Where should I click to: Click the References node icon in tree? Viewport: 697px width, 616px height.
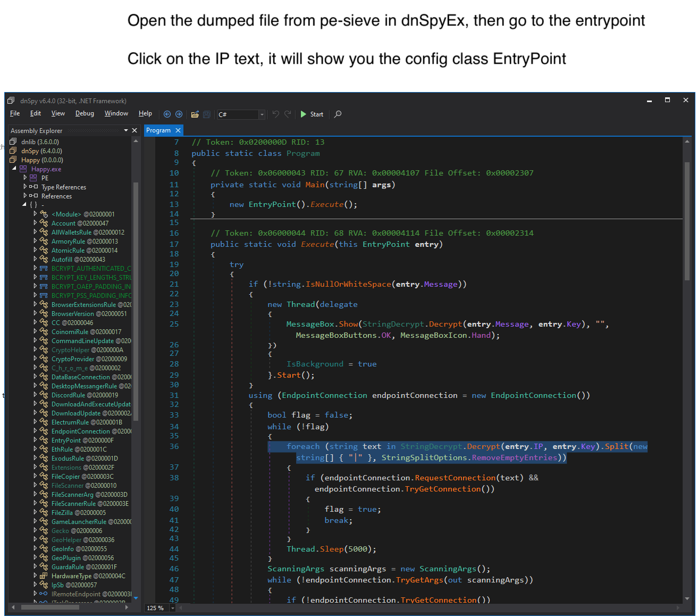pos(33,196)
